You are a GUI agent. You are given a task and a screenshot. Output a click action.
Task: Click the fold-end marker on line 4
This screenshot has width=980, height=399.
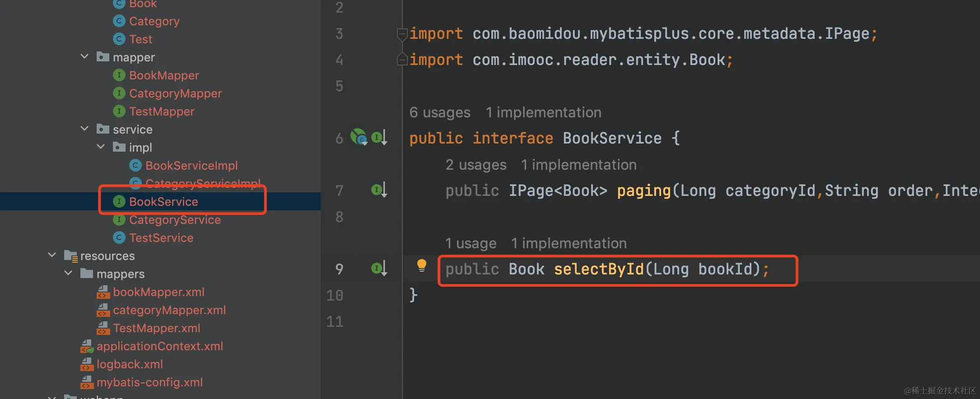401,59
